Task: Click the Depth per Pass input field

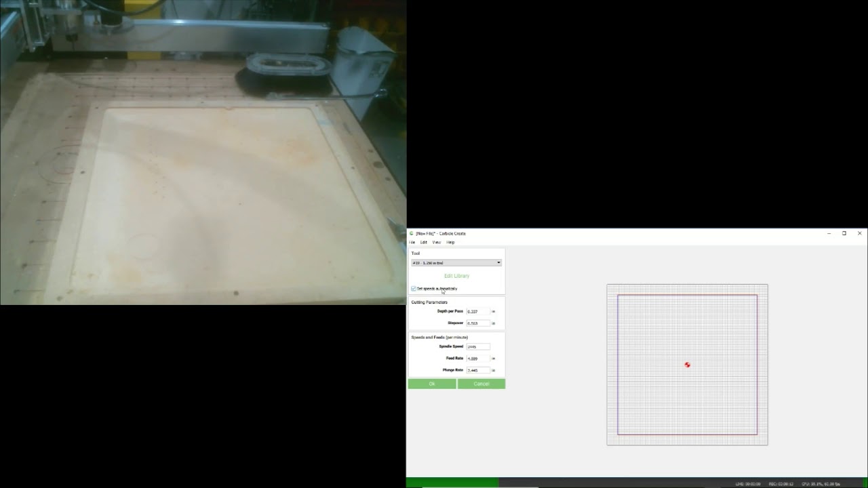Action: click(477, 311)
